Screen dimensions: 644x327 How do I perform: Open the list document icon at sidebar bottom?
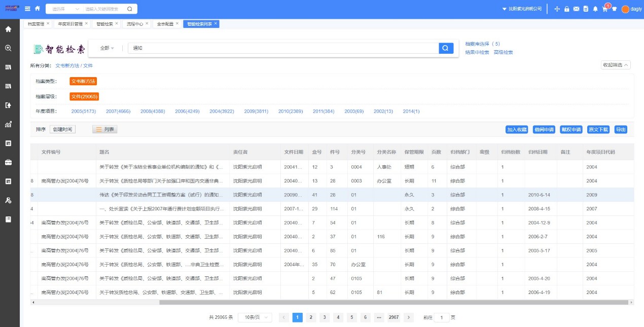click(x=8, y=220)
